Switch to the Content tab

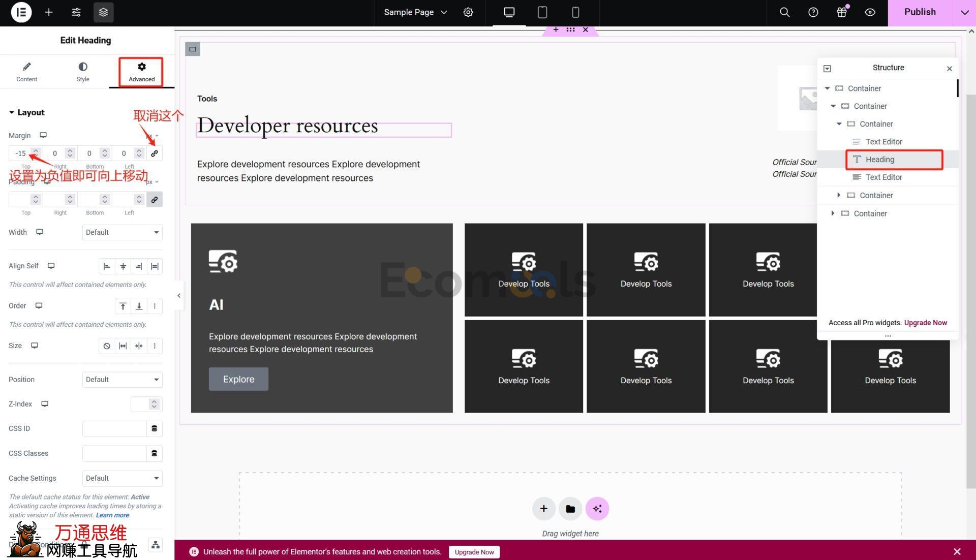26,72
